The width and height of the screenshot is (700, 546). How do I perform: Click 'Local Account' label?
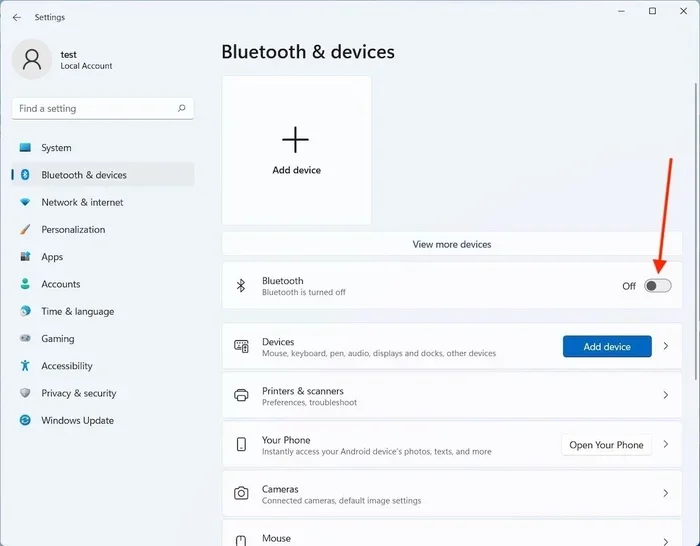click(x=86, y=66)
